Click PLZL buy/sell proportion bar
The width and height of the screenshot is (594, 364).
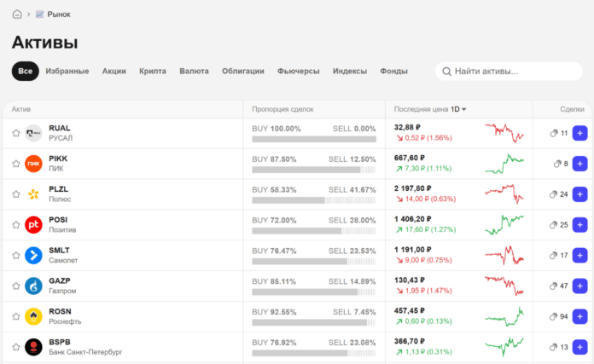(x=314, y=200)
